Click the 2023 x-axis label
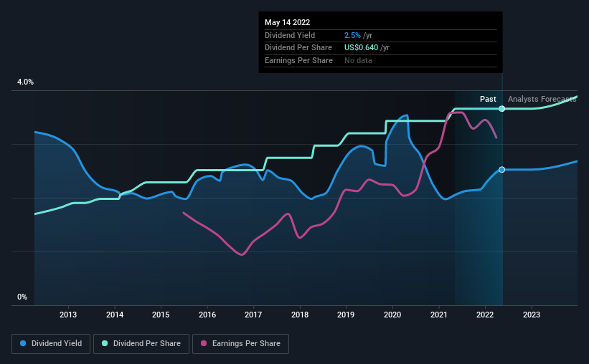The height and width of the screenshot is (364, 589). tap(532, 315)
